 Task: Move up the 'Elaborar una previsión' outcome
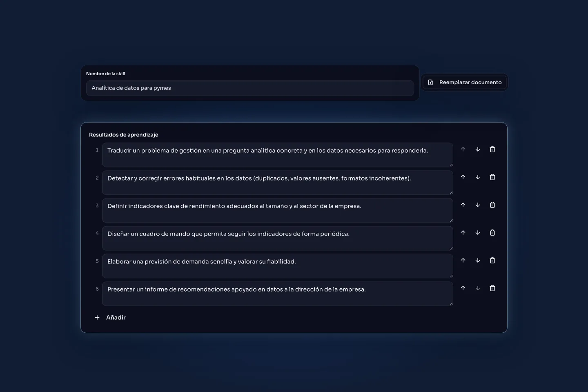coord(463,261)
